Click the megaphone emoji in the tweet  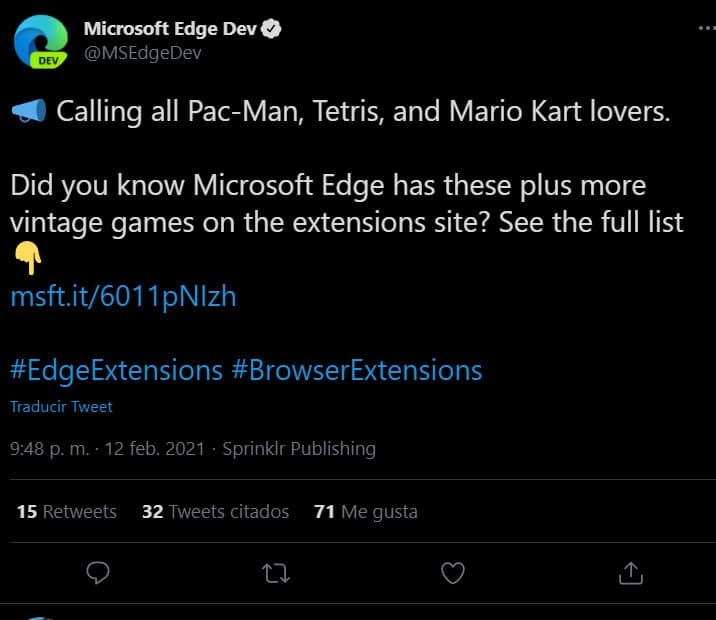28,112
